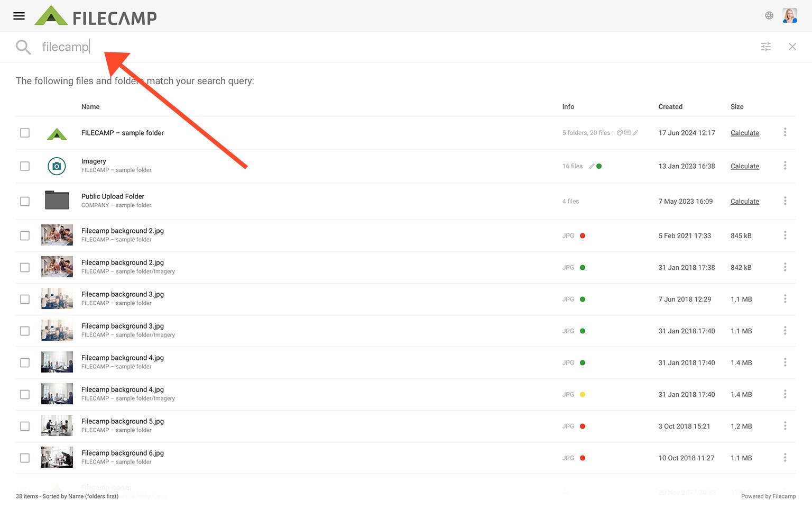Open thumbnail of Filecamp background 5.jpg
This screenshot has width=812, height=508.
pos(57,425)
